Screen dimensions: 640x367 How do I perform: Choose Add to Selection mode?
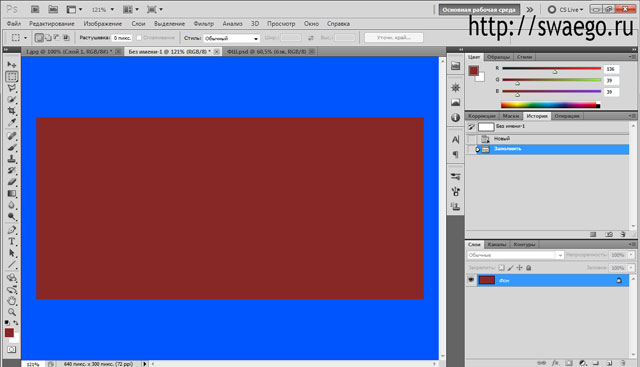(x=48, y=38)
